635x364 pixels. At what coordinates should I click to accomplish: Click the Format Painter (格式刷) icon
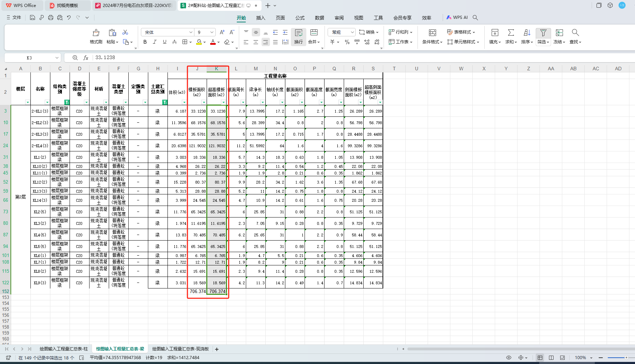pos(96,33)
